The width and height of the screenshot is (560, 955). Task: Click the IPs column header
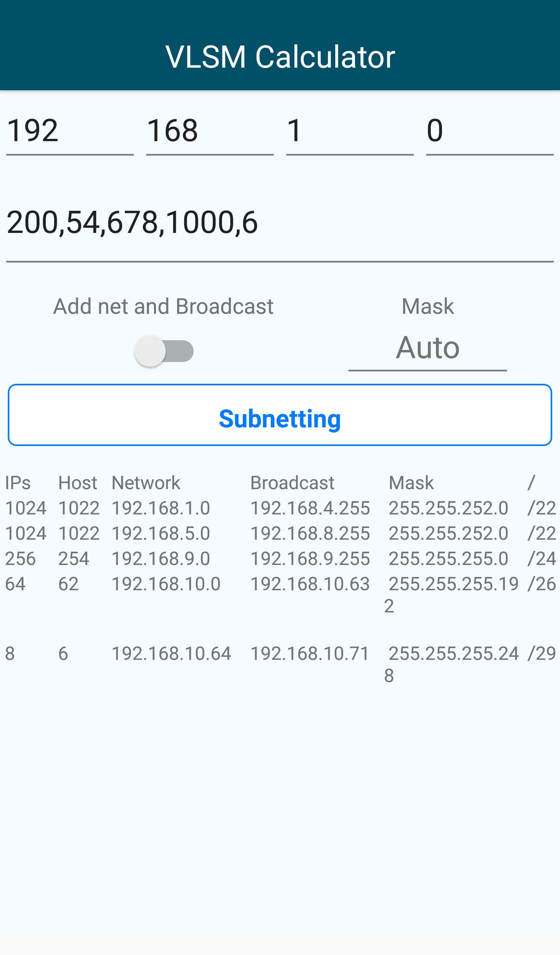(x=19, y=483)
